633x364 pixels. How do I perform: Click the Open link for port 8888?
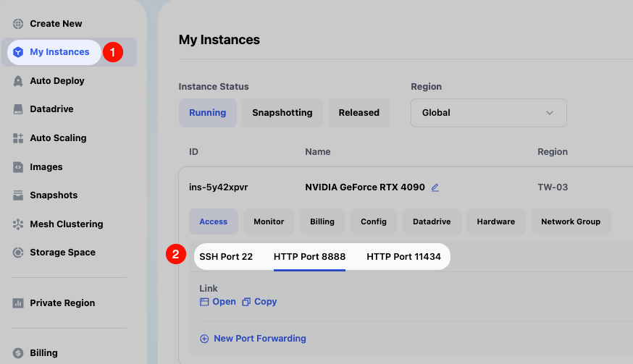218,302
